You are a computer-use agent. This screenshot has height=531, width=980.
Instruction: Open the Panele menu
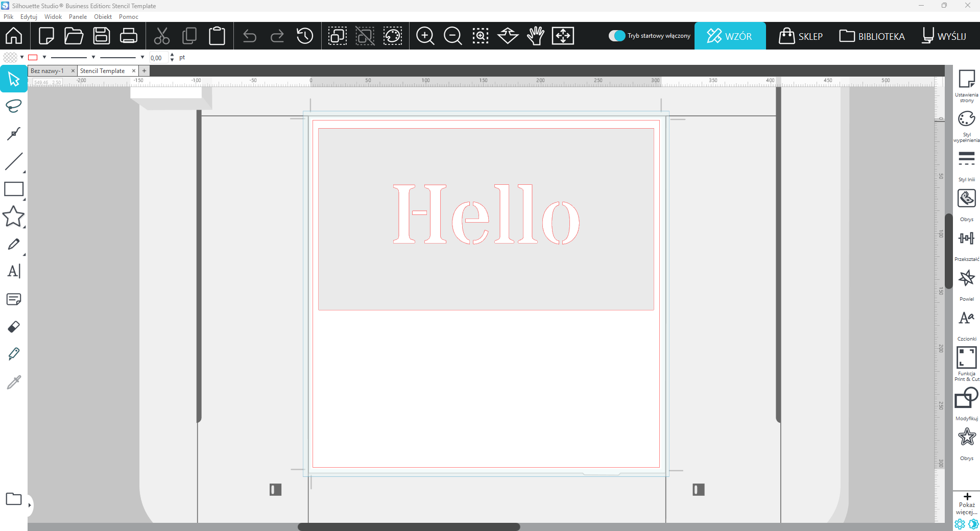coord(78,17)
